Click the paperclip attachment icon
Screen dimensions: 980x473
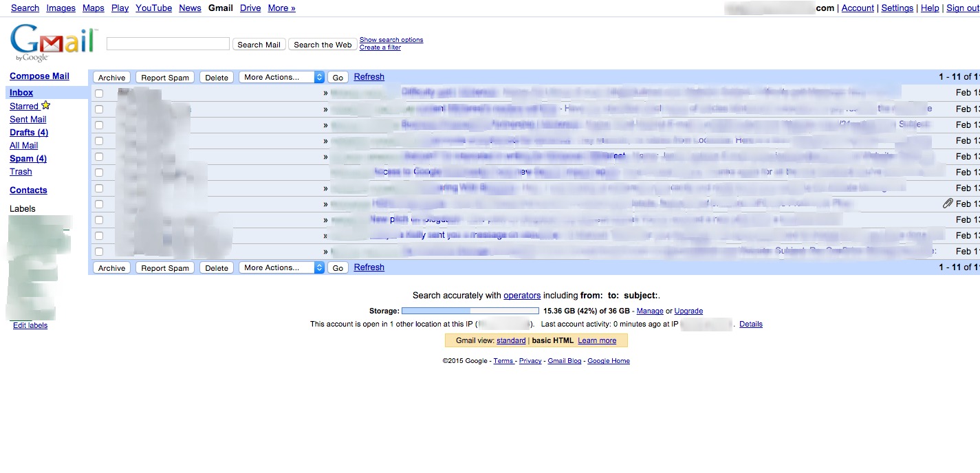pyautogui.click(x=948, y=203)
